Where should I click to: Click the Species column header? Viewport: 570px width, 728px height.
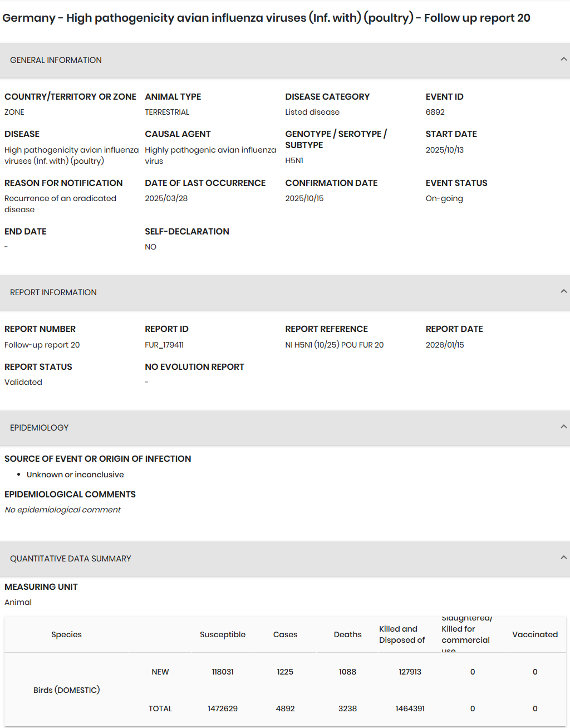pos(66,634)
